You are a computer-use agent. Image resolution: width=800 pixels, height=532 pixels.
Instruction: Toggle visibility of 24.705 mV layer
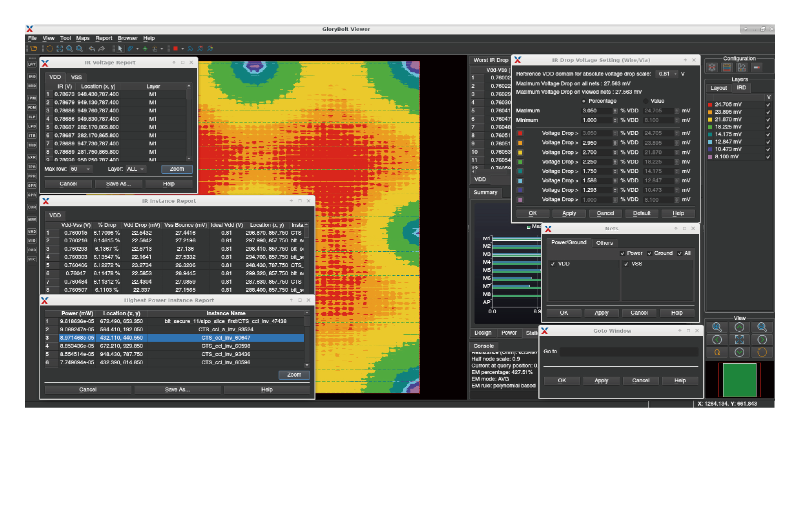tap(768, 105)
